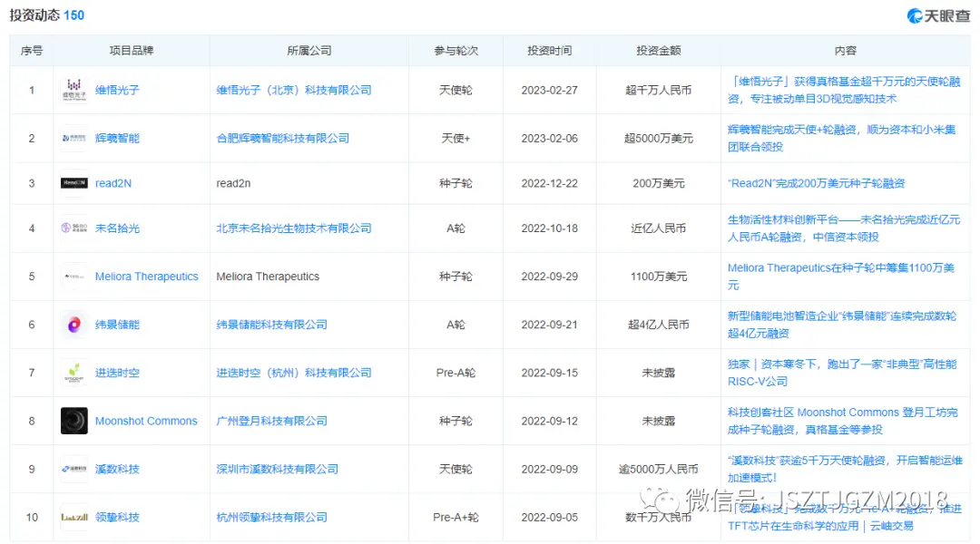Click the 参与轮次 column header
The height and width of the screenshot is (544, 980).
[x=456, y=51]
